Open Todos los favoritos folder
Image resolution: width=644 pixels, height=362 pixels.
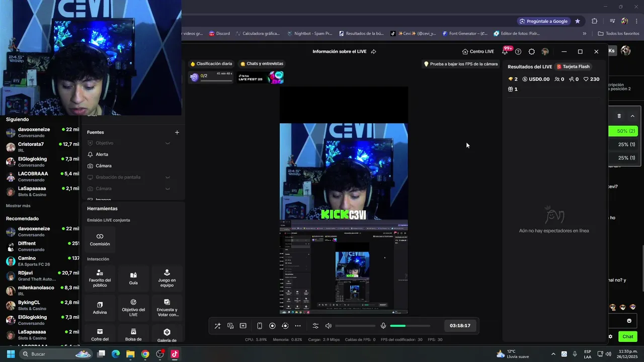click(618, 34)
